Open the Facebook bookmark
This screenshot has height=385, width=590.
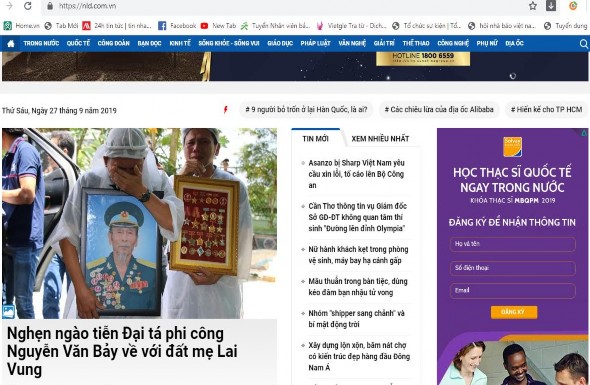tap(177, 26)
